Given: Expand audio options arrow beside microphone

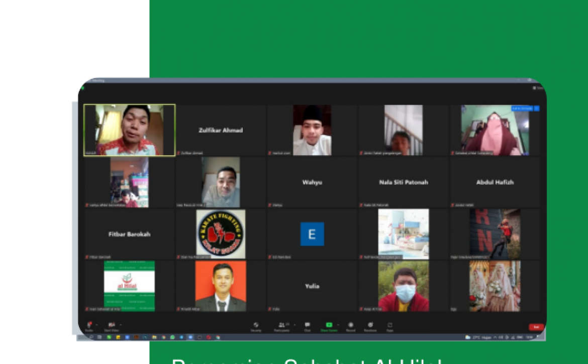Looking at the screenshot, I should (x=97, y=325).
